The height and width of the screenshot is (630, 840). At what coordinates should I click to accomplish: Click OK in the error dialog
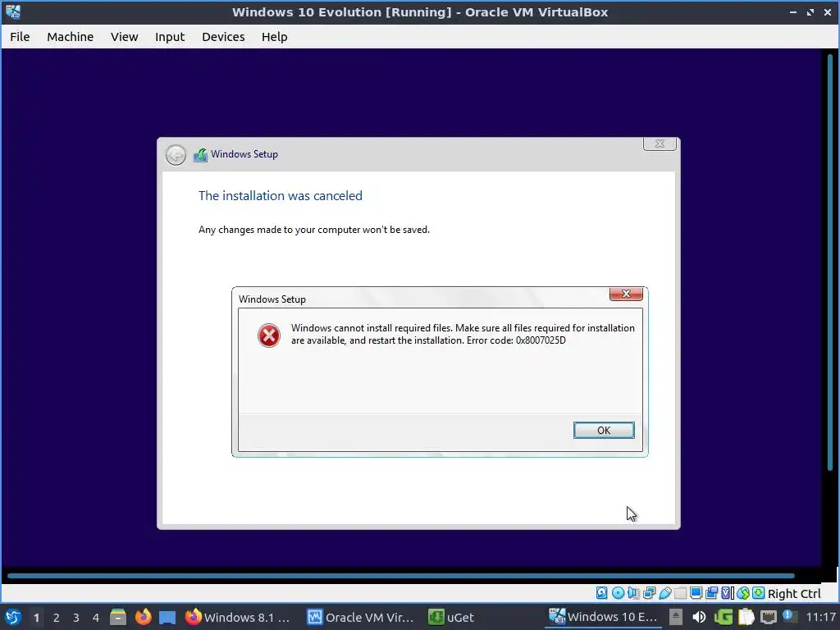[x=604, y=430]
